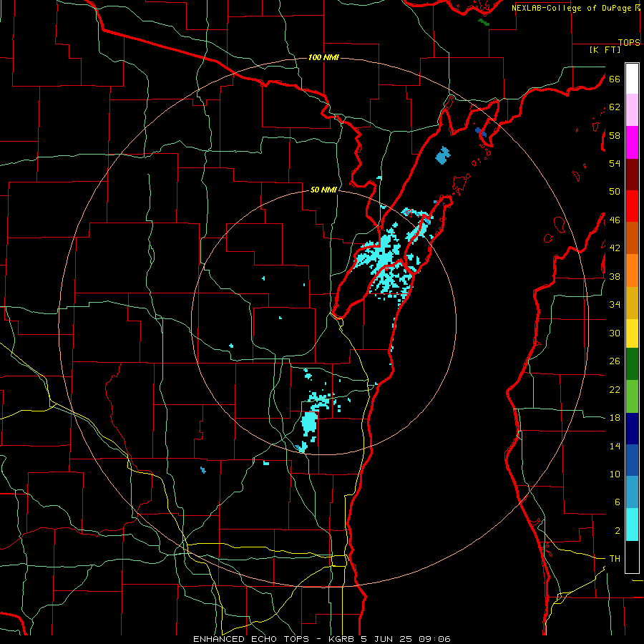Click the legend value 22
The image size is (644, 644).
pyautogui.click(x=615, y=390)
